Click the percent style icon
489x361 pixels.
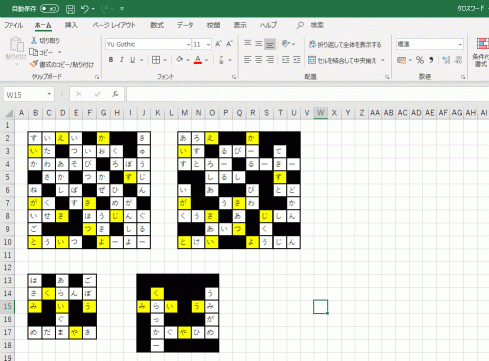[420, 60]
